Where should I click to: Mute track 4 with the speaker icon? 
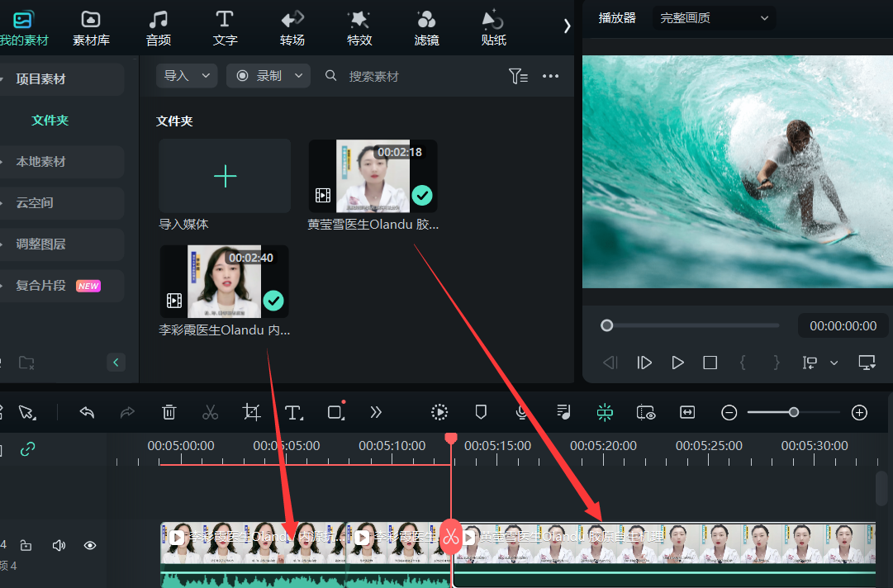(59, 545)
